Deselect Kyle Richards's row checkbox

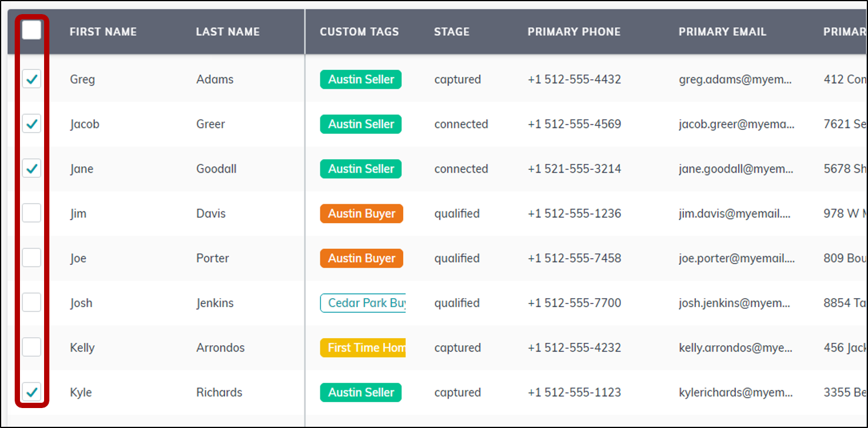pos(31,392)
